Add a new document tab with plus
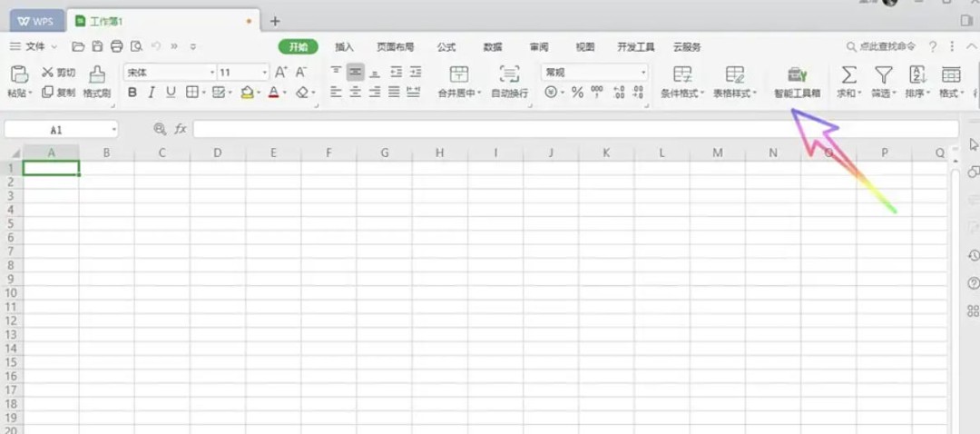Viewport: 980px width, 434px height. click(274, 21)
